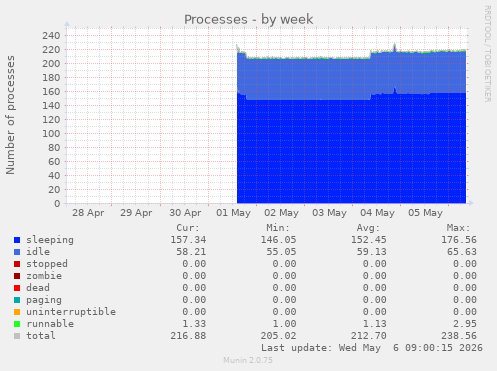
Task: Click the '05 May' x-axis date label
Action: [x=425, y=213]
